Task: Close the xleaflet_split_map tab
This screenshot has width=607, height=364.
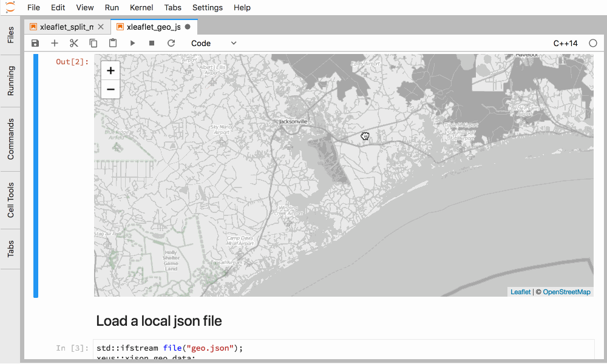Action: pyautogui.click(x=101, y=27)
